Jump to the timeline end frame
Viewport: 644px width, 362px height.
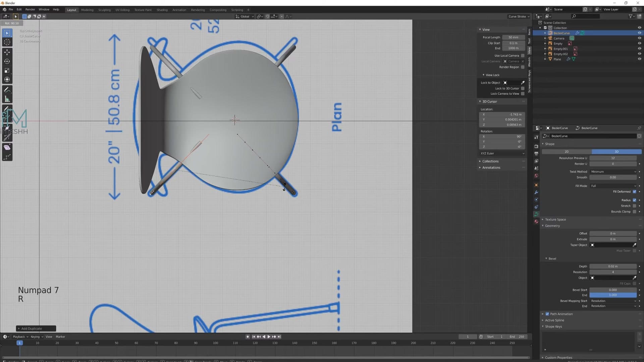click(x=279, y=337)
